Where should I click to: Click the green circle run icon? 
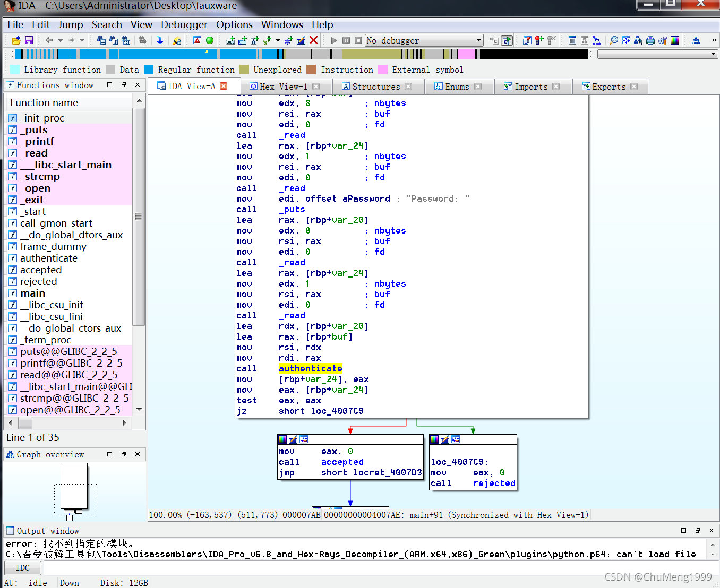210,40
